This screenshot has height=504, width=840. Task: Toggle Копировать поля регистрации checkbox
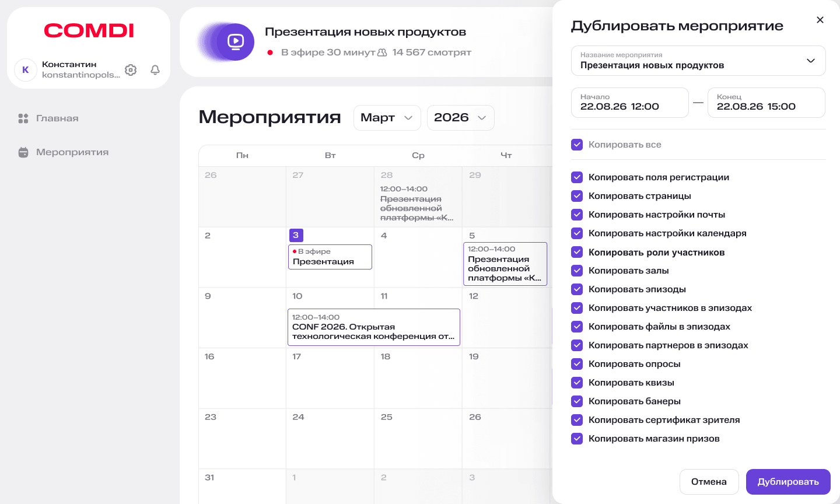tap(577, 177)
